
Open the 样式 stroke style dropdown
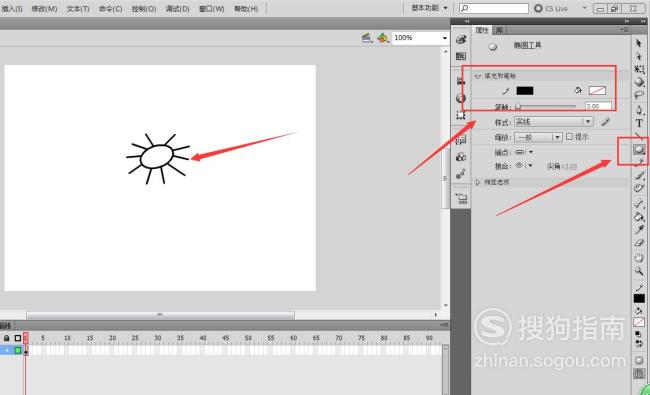point(553,121)
